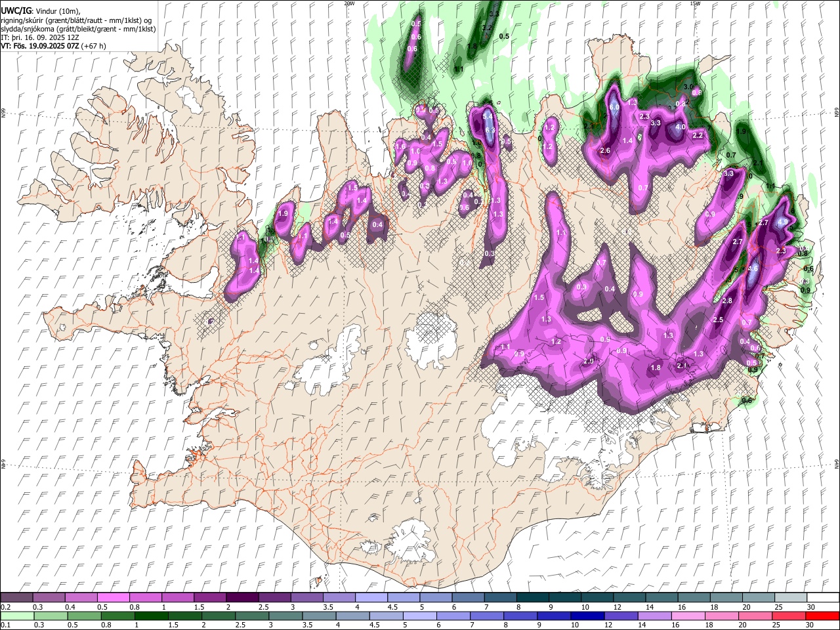Click the '15W' longitude label
The height and width of the screenshot is (630, 840).
click(696, 3)
